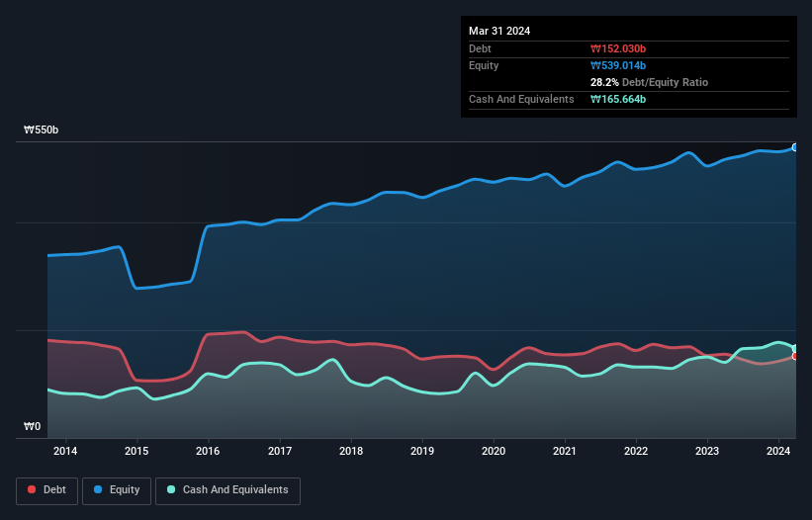The width and height of the screenshot is (812, 520).
Task: Click the 2018 x-axis label
Action: (x=351, y=451)
